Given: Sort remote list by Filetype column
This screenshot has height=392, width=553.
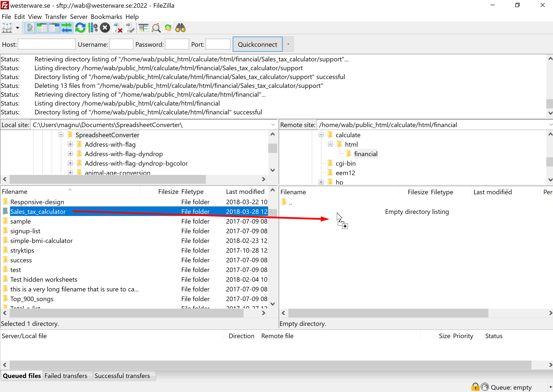Looking at the screenshot, I should pyautogui.click(x=450, y=192).
